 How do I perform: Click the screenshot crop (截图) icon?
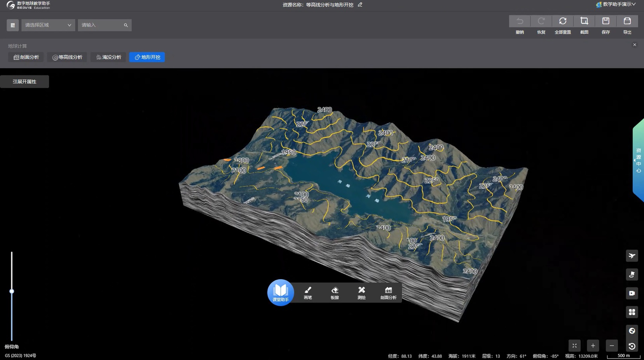[x=584, y=21]
